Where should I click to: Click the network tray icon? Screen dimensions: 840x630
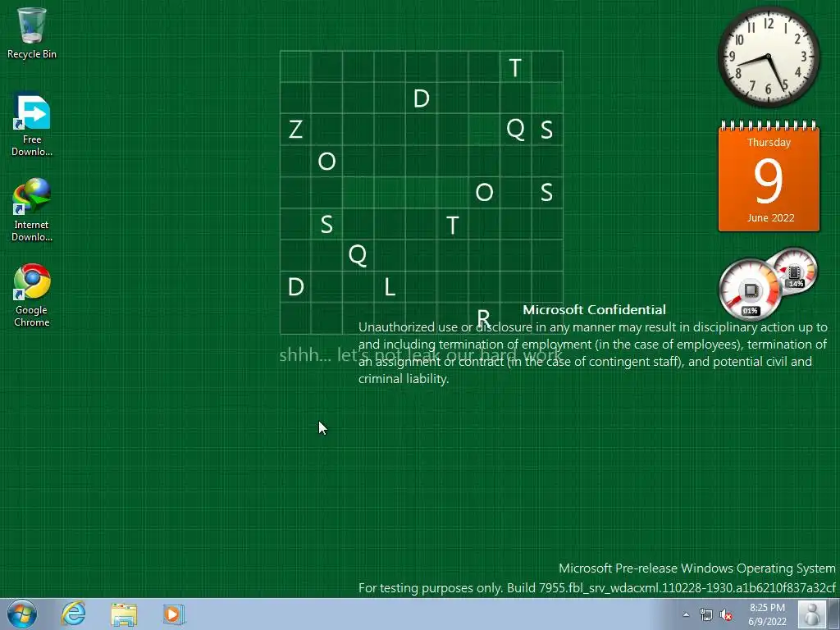(706, 614)
